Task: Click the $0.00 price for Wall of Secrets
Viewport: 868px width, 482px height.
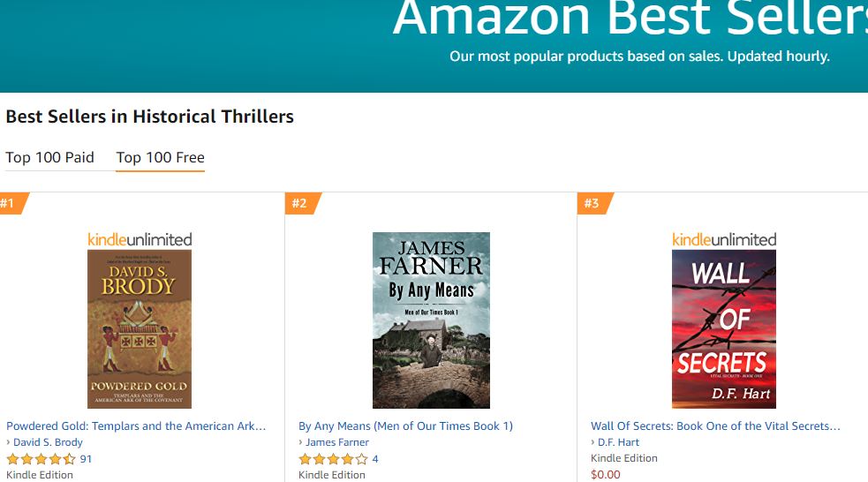Action: tap(606, 474)
